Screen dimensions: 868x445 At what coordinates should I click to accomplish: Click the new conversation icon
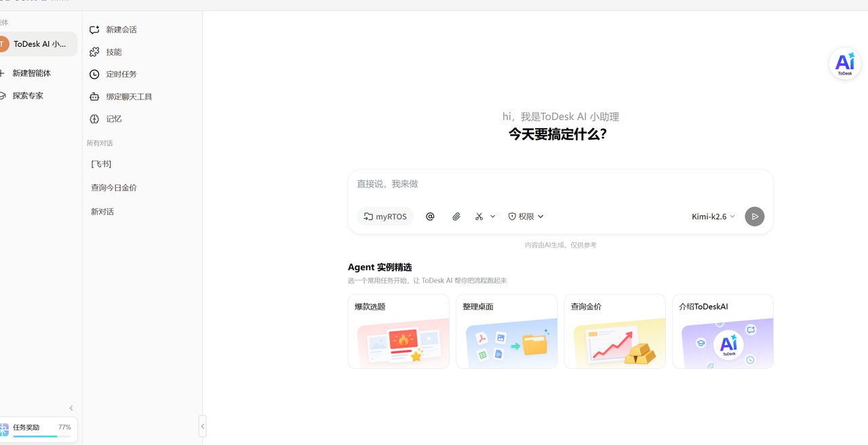click(x=94, y=30)
